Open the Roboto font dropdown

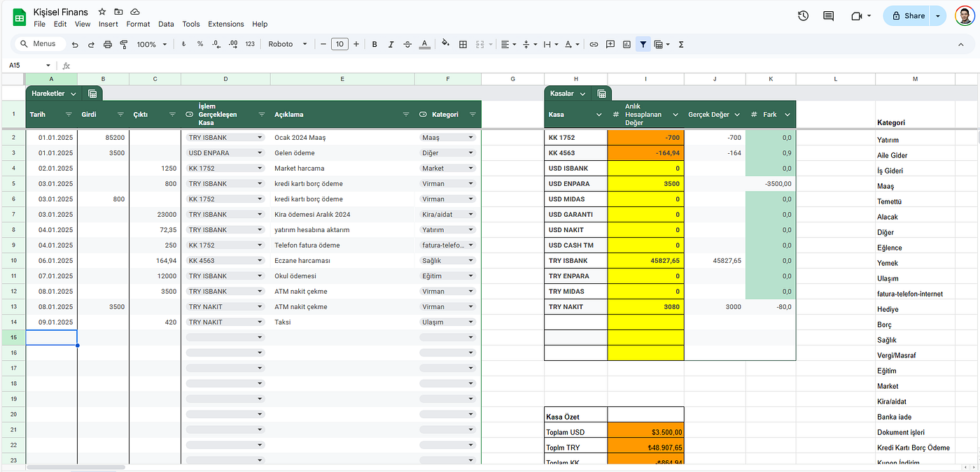288,44
